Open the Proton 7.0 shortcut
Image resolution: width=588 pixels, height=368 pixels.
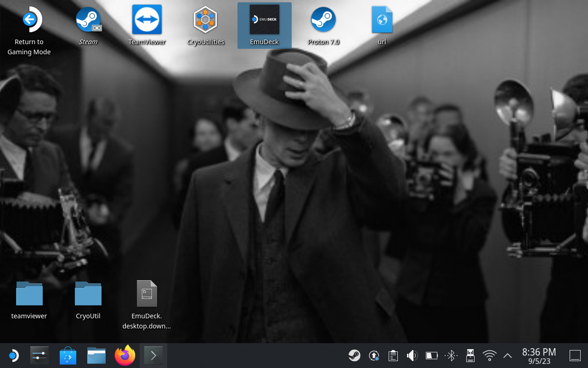tap(323, 21)
